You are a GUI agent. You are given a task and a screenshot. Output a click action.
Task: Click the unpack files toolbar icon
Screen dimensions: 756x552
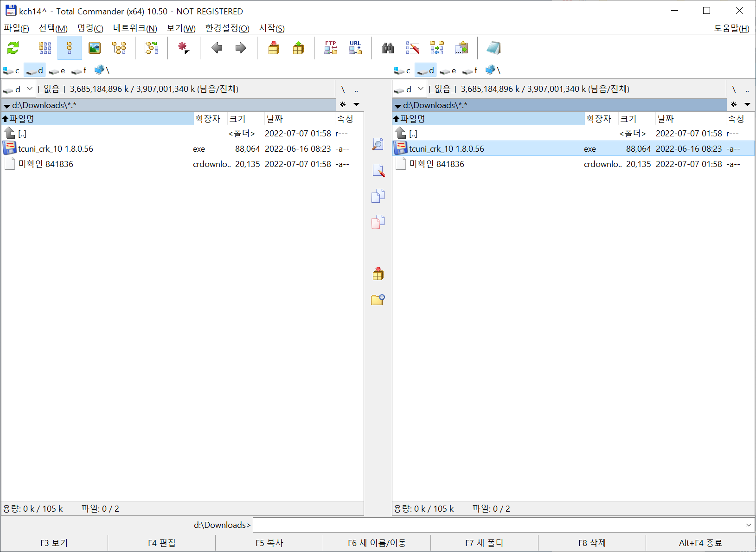298,48
